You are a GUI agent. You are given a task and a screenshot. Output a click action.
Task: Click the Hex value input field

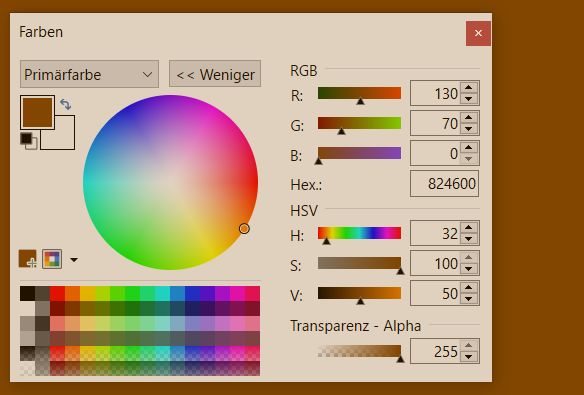444,184
